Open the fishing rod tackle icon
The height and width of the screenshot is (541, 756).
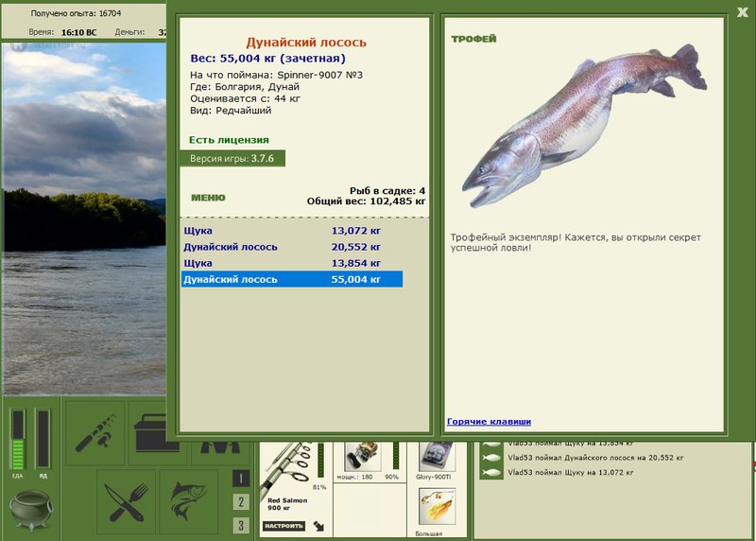(95, 432)
